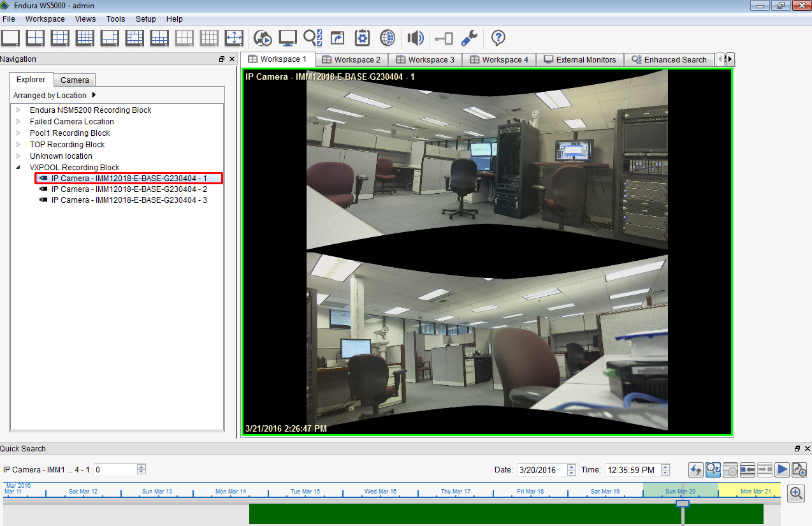Toggle the Quick Search magnifier button
812x526 pixels.
pos(713,470)
